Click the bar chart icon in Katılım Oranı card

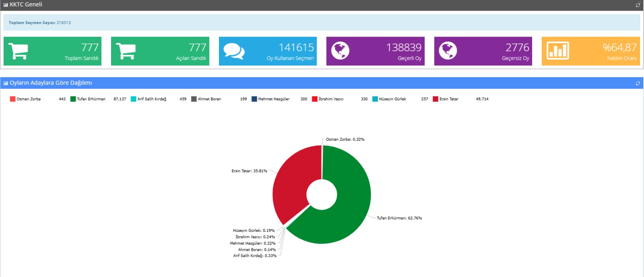point(557,51)
